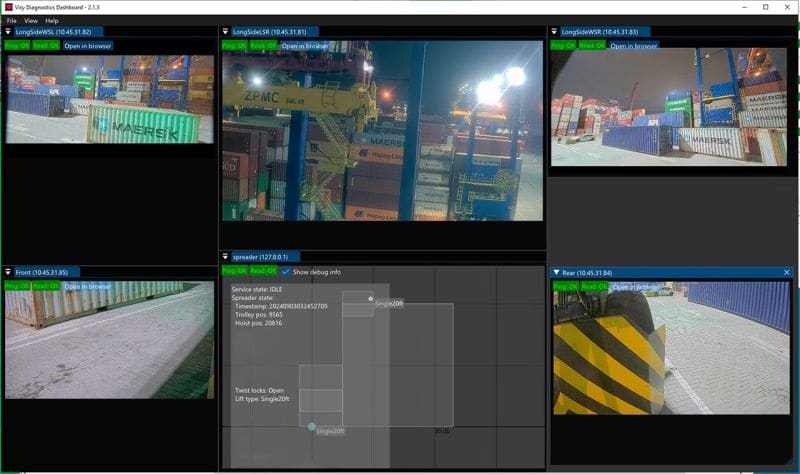Screen dimensions: 800x474
Task: Select the spreader (127.0.0.1) tab
Action: pos(265,257)
